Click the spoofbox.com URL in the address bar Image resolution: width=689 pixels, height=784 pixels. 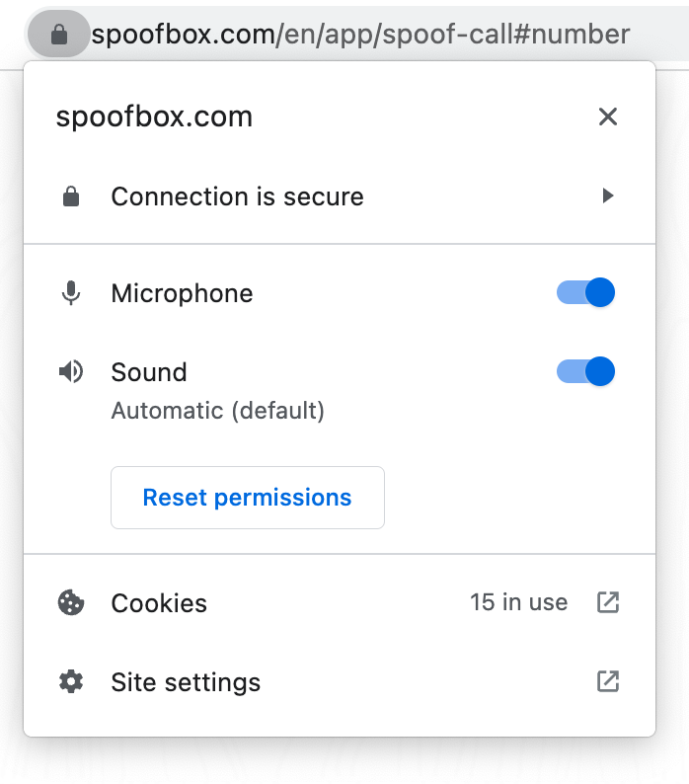(360, 36)
